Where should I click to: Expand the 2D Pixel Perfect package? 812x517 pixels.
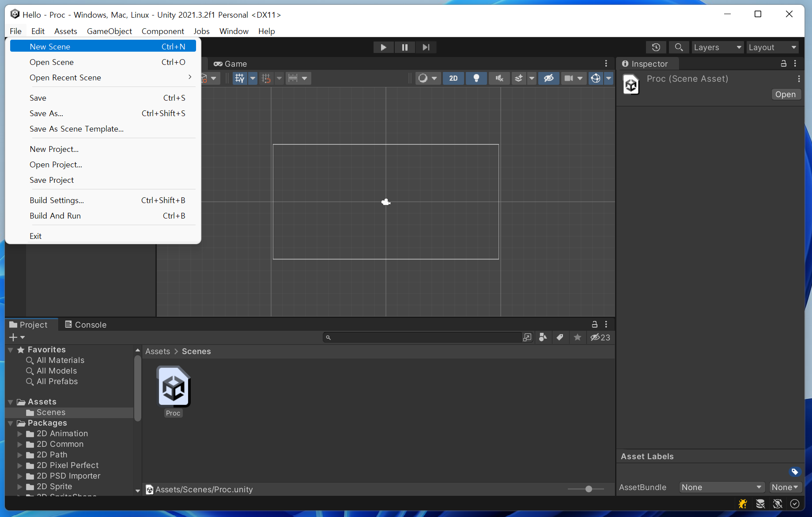[19, 465]
